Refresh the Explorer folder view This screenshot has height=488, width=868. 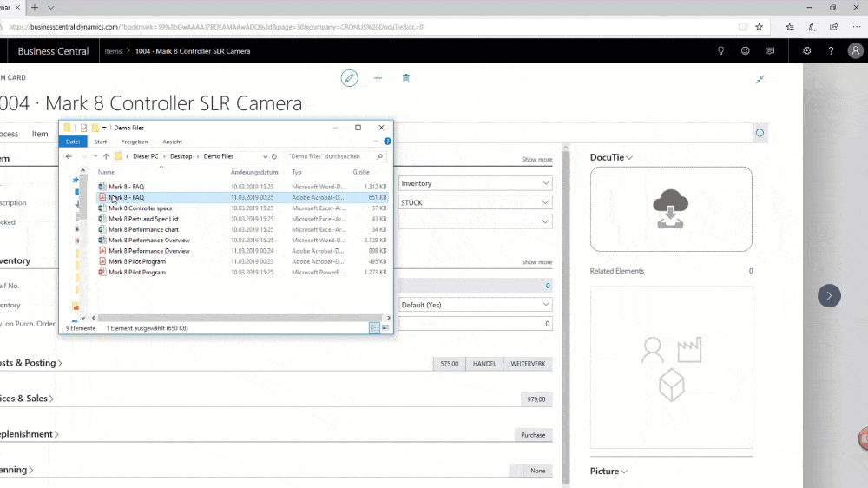(274, 157)
